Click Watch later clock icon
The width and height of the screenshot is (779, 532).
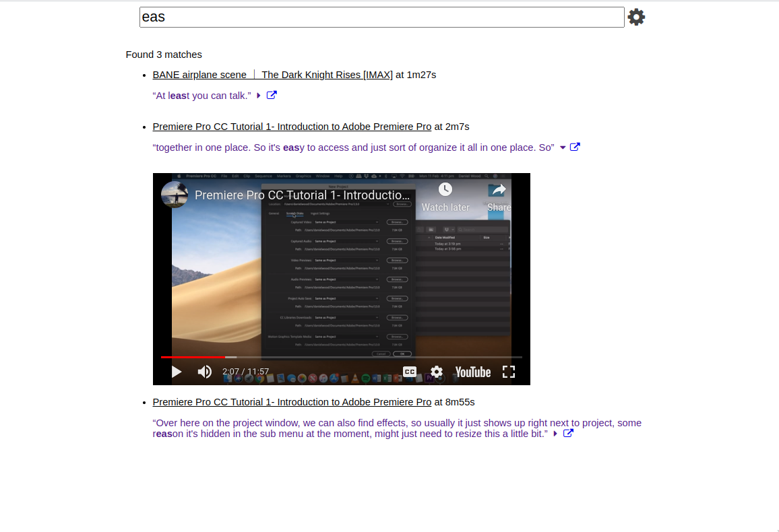click(x=445, y=189)
